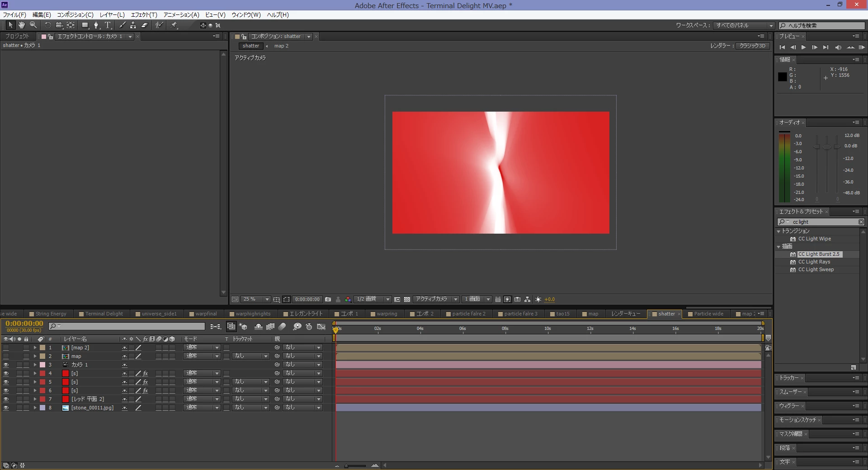The image size is (868, 470).
Task: Select the Pen tool
Action: [x=96, y=25]
